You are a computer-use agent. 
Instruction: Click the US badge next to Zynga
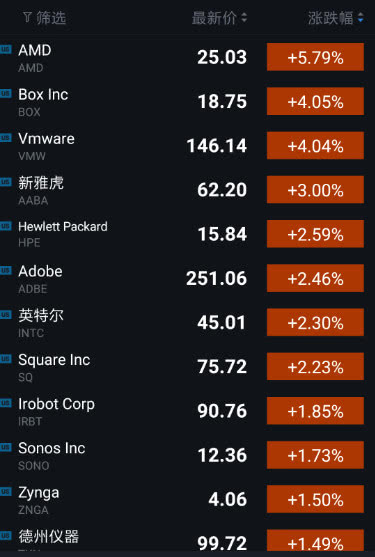pyautogui.click(x=6, y=491)
